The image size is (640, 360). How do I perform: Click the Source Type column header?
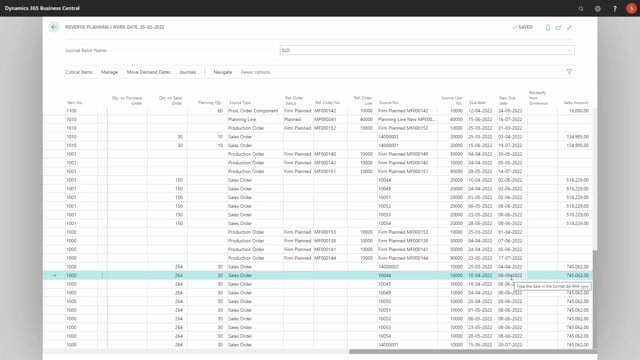(240, 103)
